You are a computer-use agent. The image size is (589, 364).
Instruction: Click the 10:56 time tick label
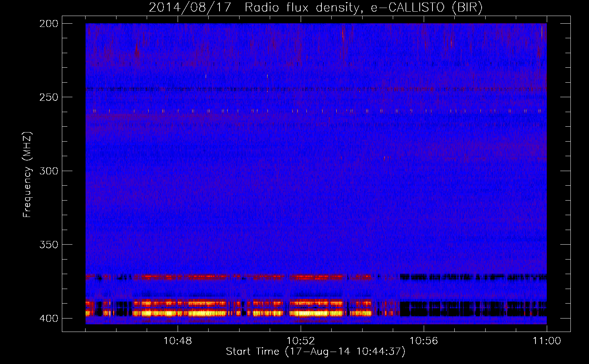(x=424, y=341)
